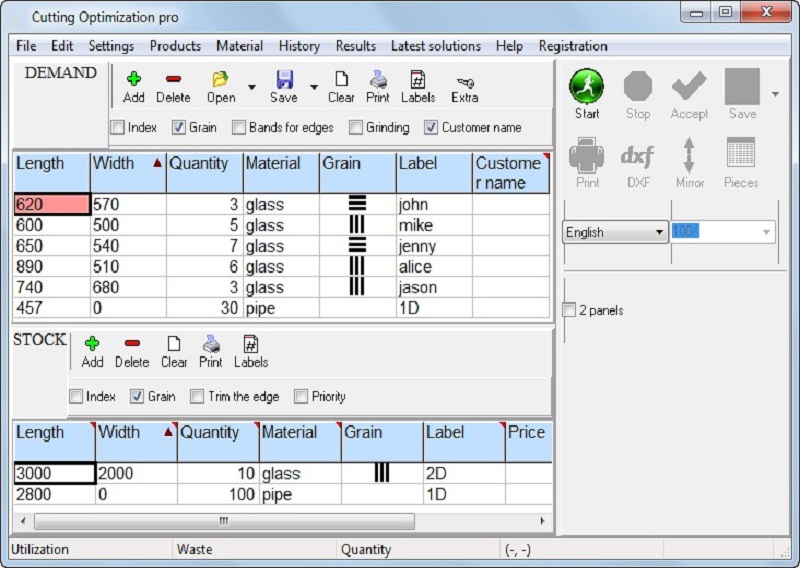Open the Results menu

point(356,46)
